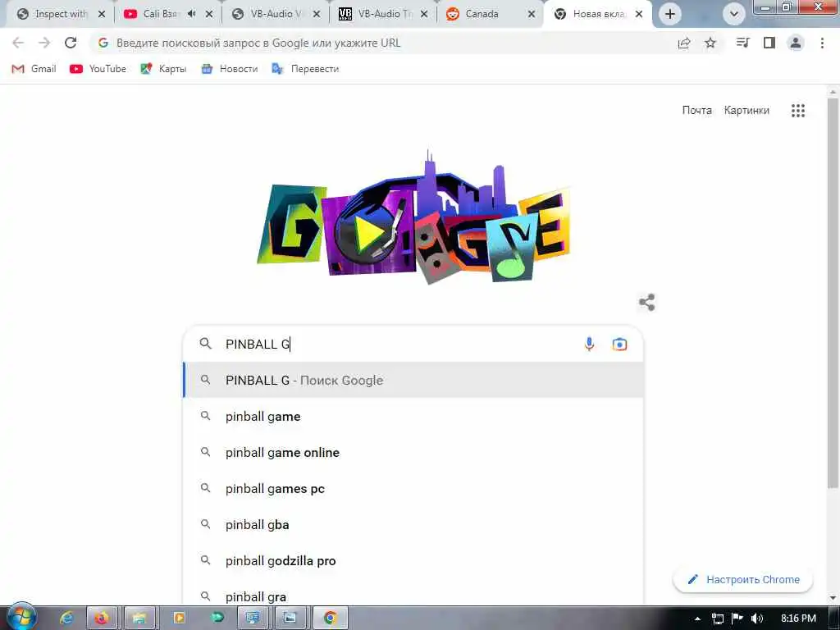Click the Chrome icon in taskbar
The height and width of the screenshot is (630, 840).
pos(330,618)
